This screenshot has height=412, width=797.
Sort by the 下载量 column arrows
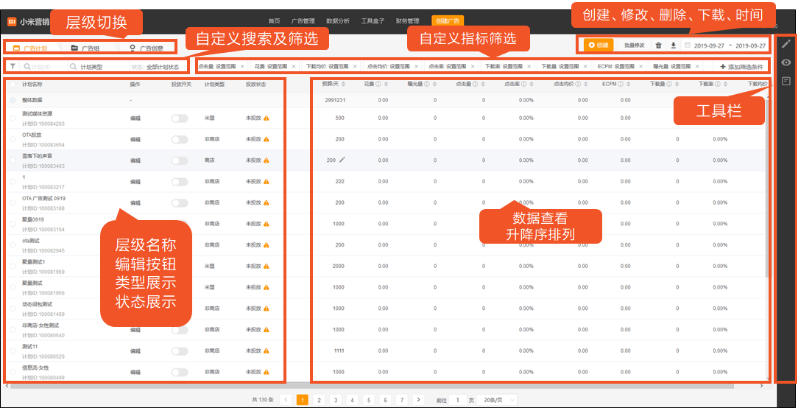tap(675, 85)
